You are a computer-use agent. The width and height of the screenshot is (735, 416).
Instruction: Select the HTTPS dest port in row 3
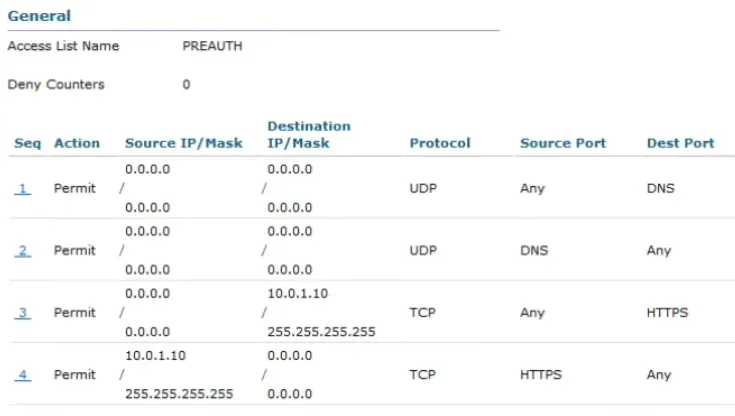tap(667, 313)
